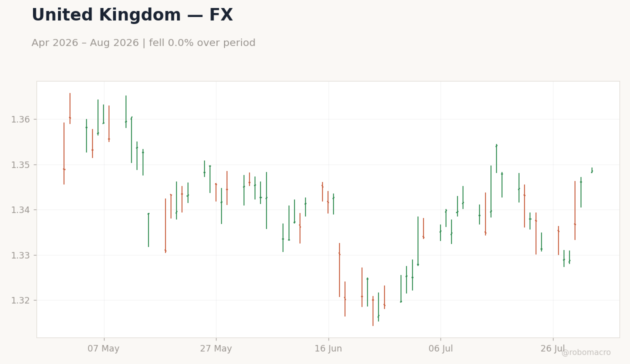Click the last green bar near 1.35
Viewport: 630px width, 364px height.
tap(592, 170)
